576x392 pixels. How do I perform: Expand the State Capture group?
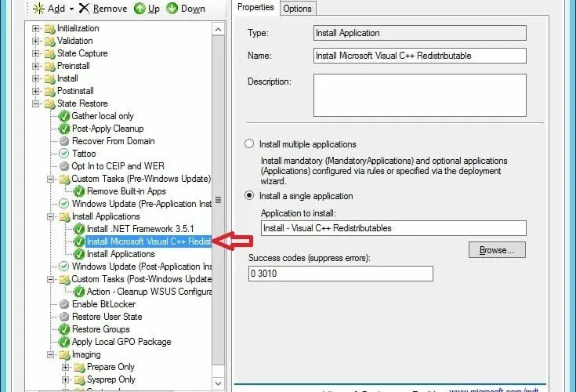35,53
